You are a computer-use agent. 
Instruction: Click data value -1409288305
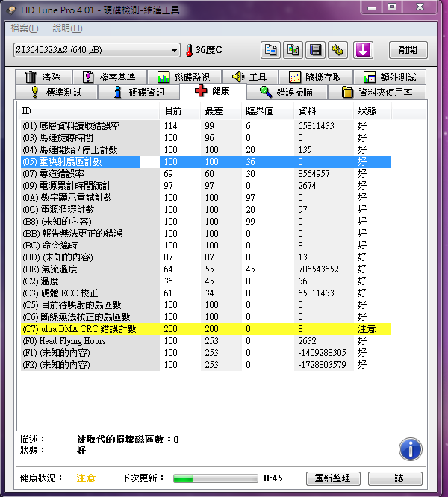pos(322,353)
